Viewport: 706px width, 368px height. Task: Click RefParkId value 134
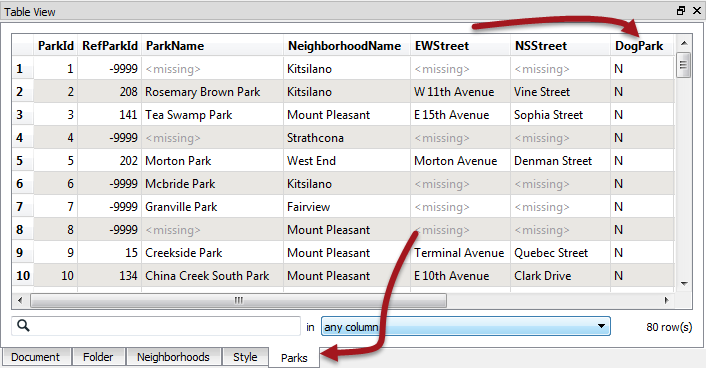click(109, 276)
